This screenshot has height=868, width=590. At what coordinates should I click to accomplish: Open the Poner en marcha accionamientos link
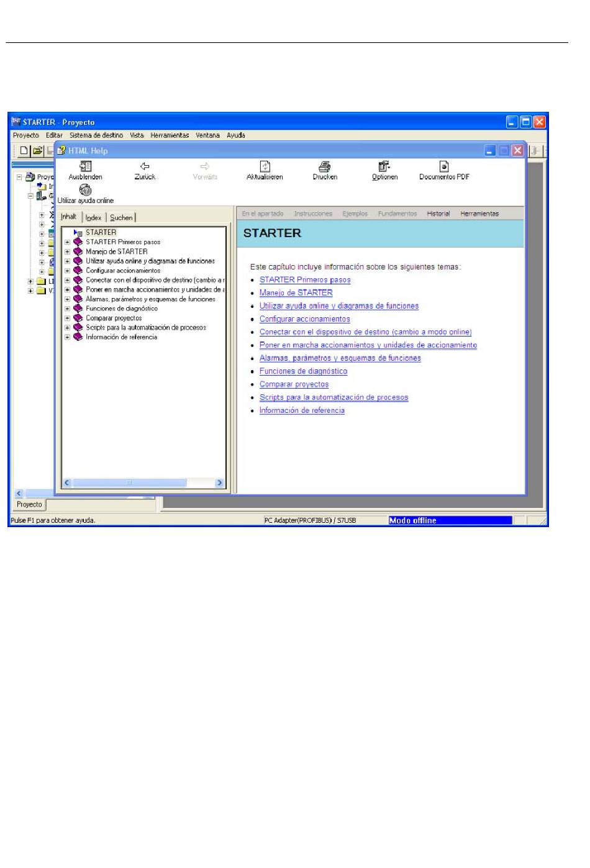368,345
